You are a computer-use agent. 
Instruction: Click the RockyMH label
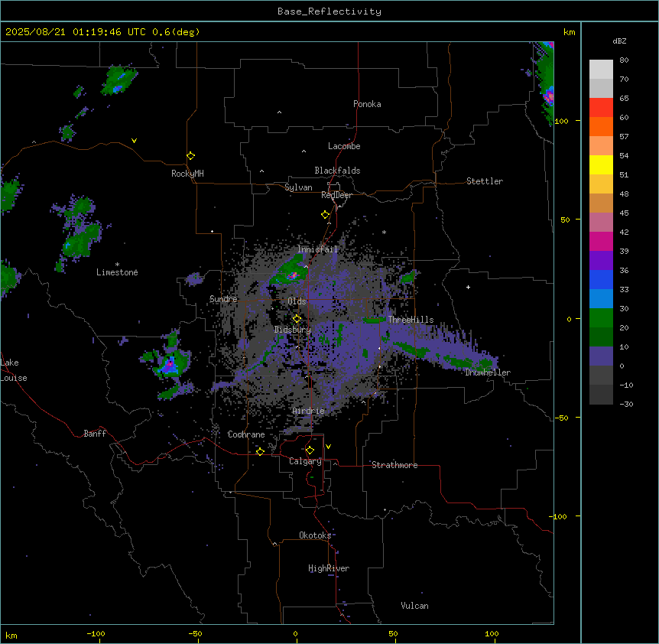[x=187, y=174]
